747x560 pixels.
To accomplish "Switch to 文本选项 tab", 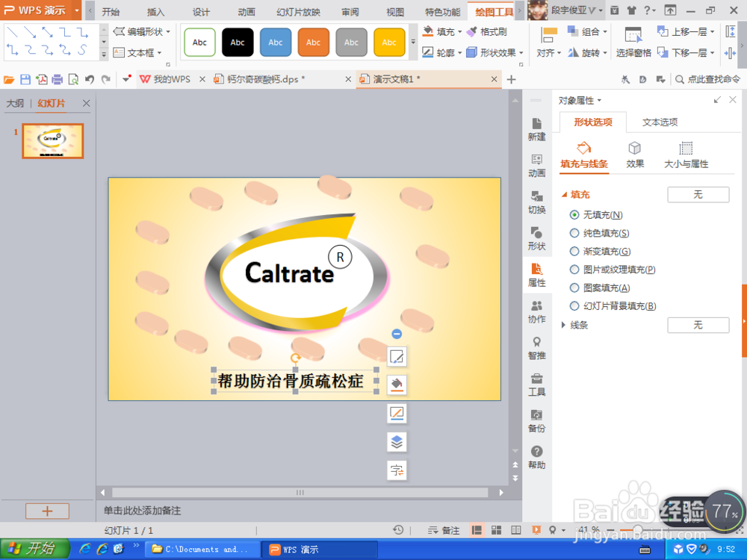I will tap(660, 122).
